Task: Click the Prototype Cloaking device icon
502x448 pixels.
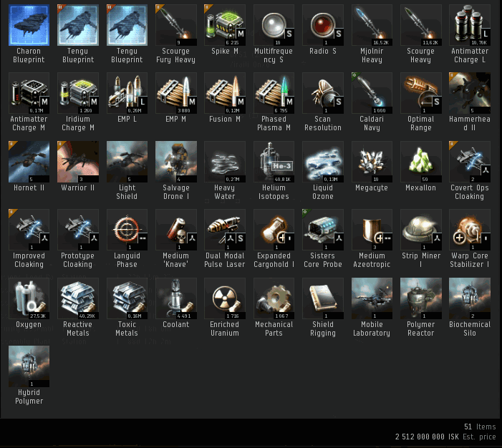Action: coord(78,230)
